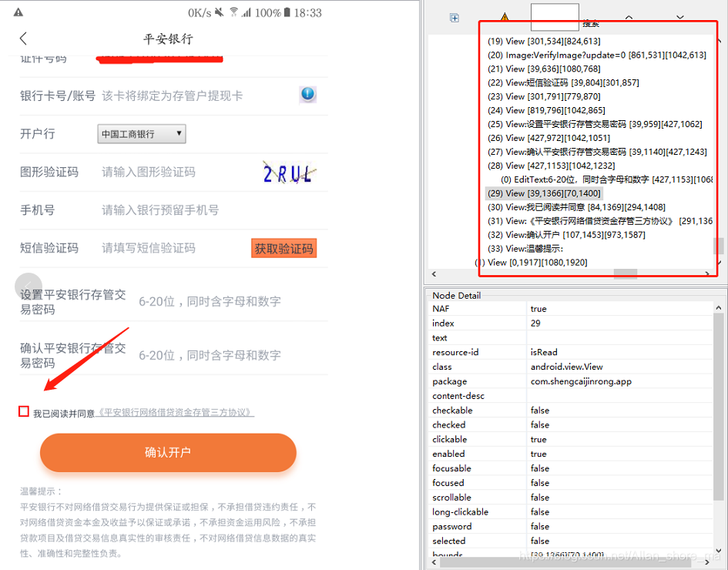
Task: Click the index value 29
Action: coord(535,323)
